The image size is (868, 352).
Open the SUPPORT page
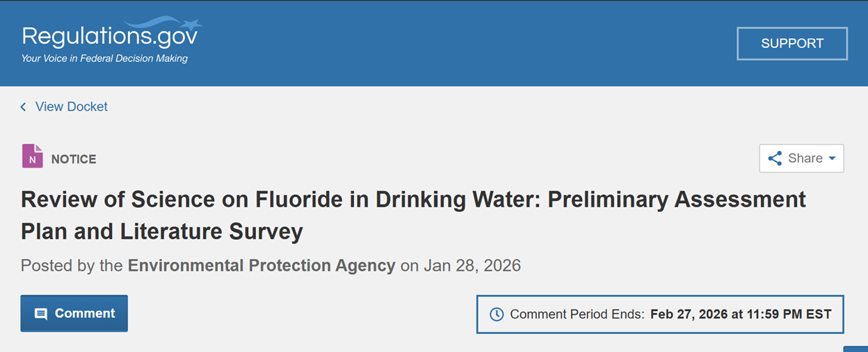point(791,43)
